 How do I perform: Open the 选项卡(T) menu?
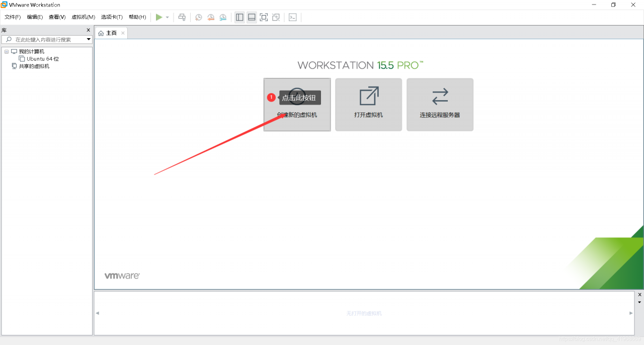tap(112, 17)
